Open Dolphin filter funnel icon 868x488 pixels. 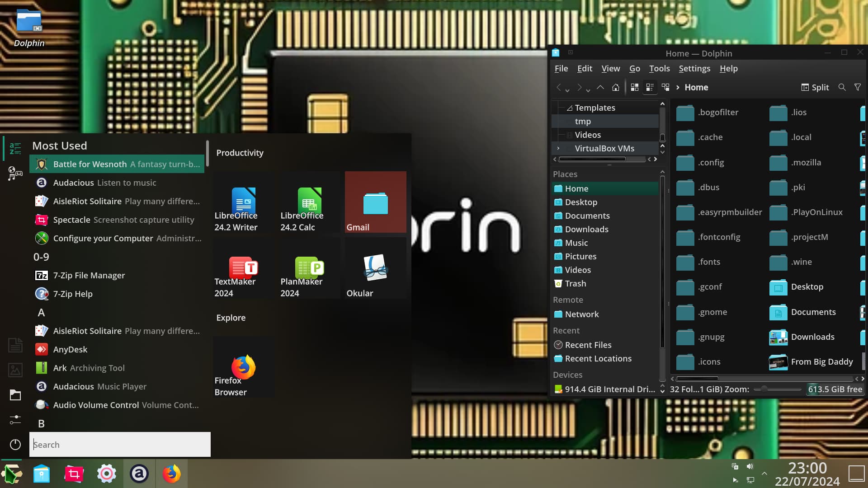click(857, 87)
